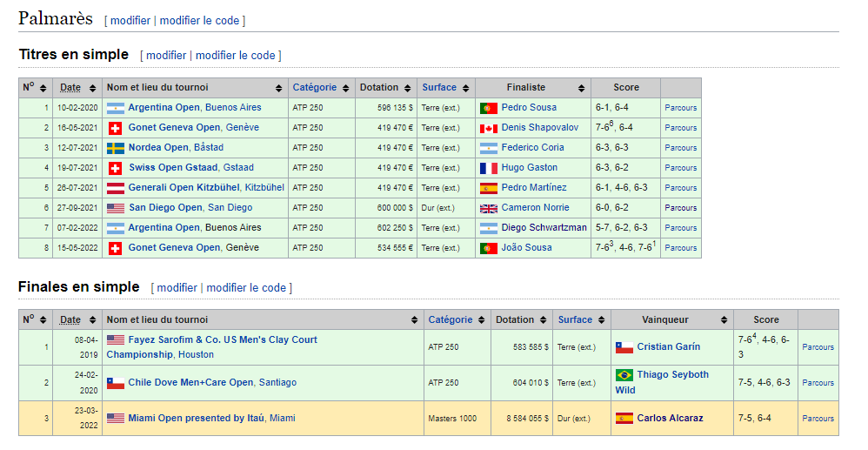Click Swiss flag beside Swiss Open Gstaad
The image size is (868, 450).
[x=115, y=168]
